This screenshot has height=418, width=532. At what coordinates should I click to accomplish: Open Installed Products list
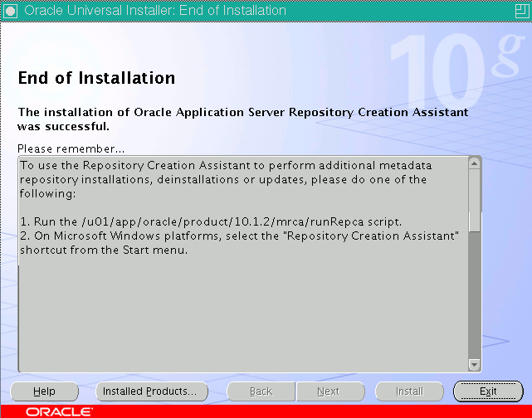tap(152, 391)
